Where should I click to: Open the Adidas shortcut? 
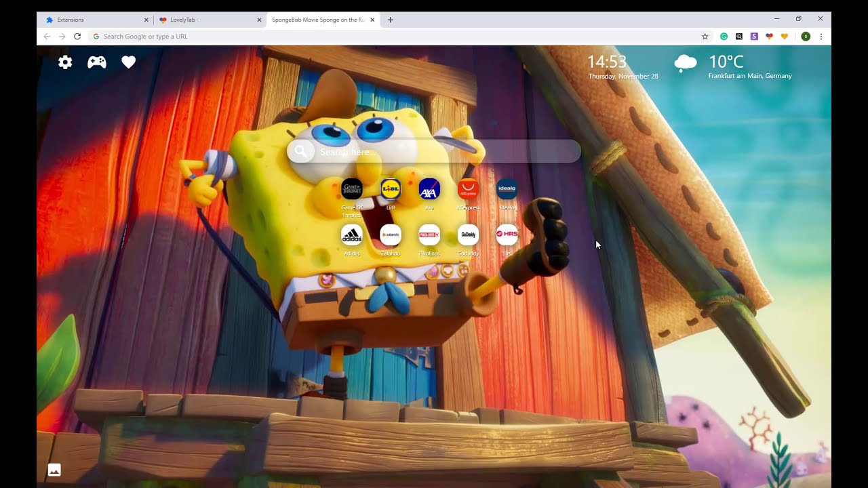click(352, 235)
